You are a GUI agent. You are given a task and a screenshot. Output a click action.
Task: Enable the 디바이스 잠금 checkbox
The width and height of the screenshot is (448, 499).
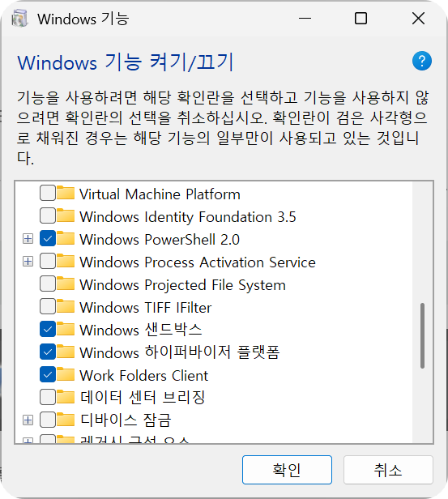coord(48,420)
